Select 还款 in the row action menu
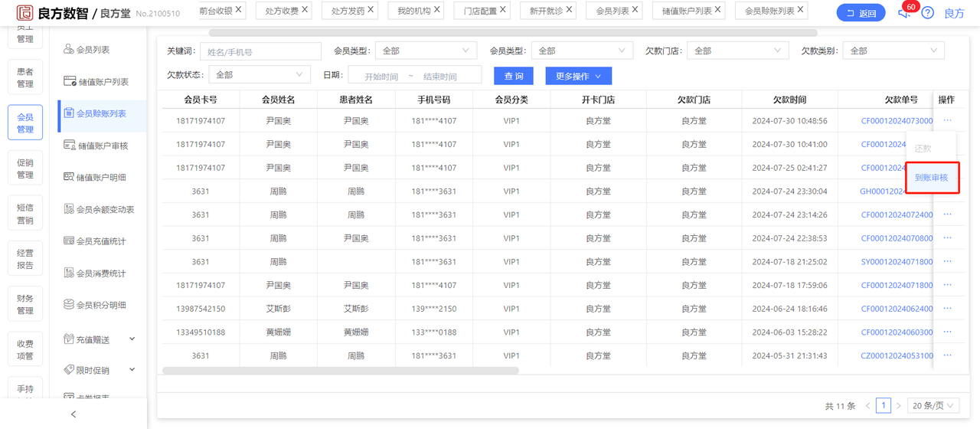The image size is (980, 429). [x=923, y=149]
